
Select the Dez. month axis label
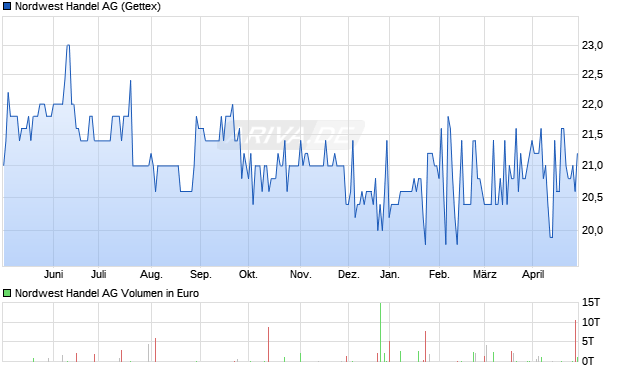pyautogui.click(x=349, y=274)
